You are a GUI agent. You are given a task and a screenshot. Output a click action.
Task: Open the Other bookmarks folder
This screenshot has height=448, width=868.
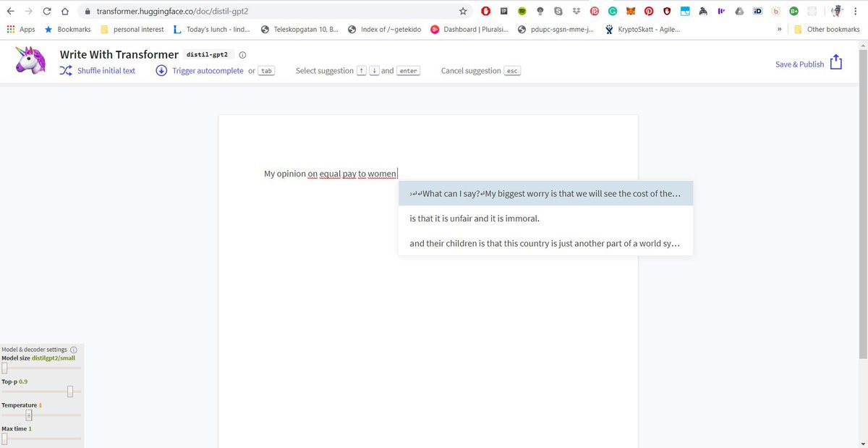(827, 30)
